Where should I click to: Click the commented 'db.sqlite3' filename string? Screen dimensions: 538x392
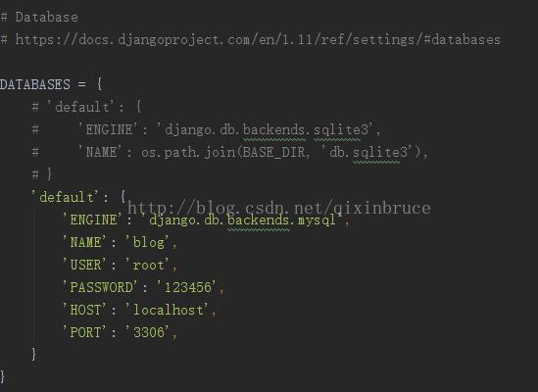point(368,152)
